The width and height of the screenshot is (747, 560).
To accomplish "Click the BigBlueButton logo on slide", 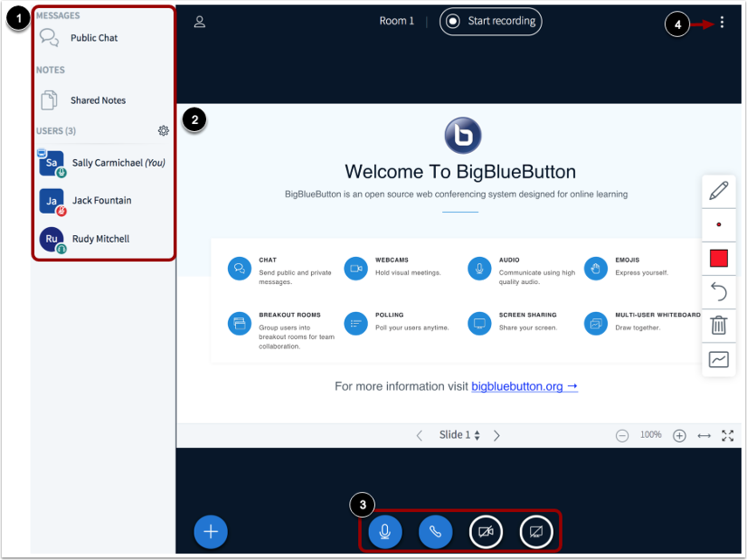I will tap(462, 135).
